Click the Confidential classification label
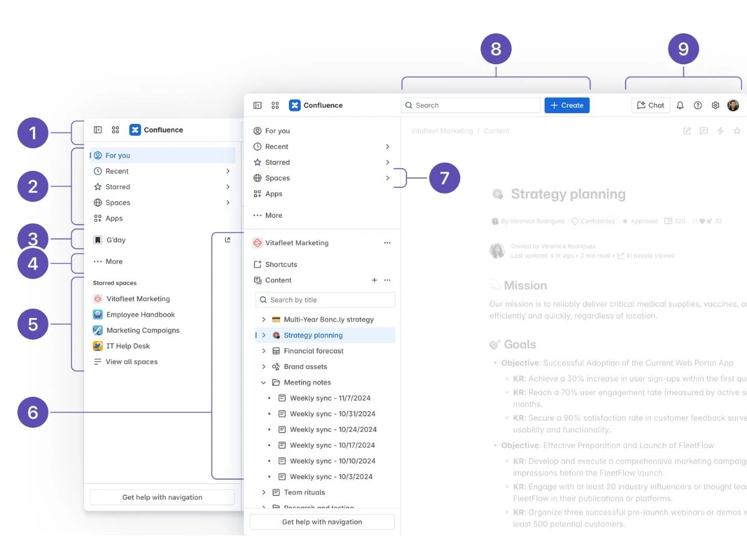 point(593,221)
